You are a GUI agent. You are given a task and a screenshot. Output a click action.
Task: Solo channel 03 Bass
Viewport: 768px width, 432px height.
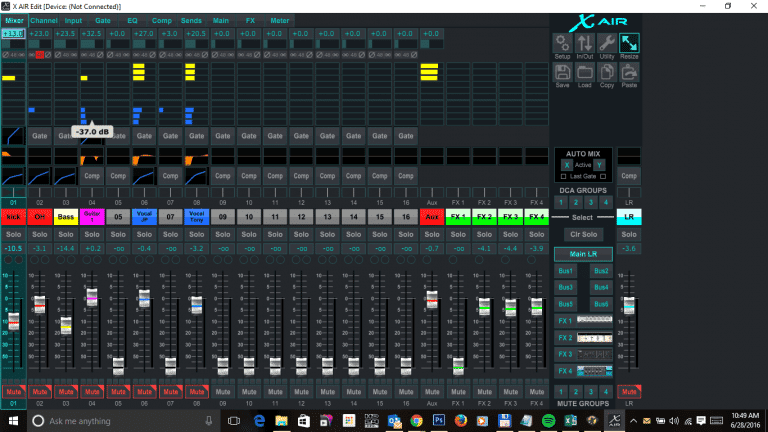pyautogui.click(x=66, y=234)
